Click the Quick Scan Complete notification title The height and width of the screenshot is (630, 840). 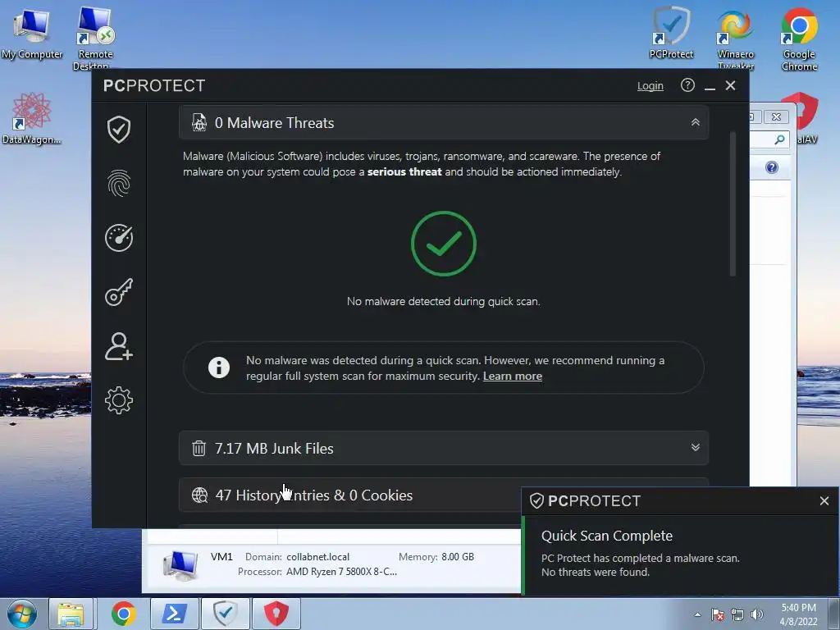point(606,536)
